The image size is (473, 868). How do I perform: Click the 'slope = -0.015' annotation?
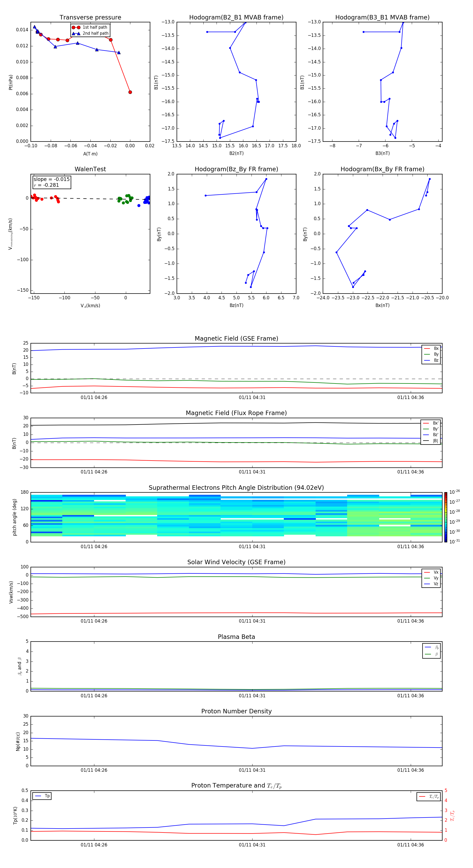click(x=52, y=179)
